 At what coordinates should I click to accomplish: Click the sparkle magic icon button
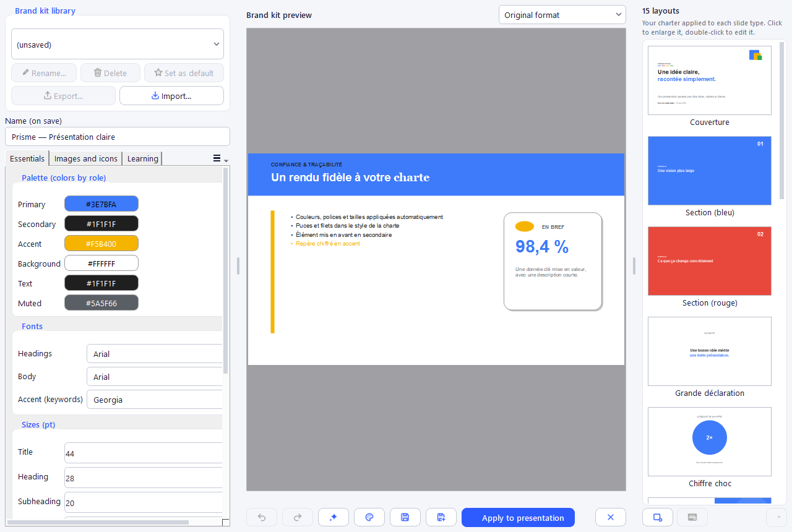[x=334, y=517]
